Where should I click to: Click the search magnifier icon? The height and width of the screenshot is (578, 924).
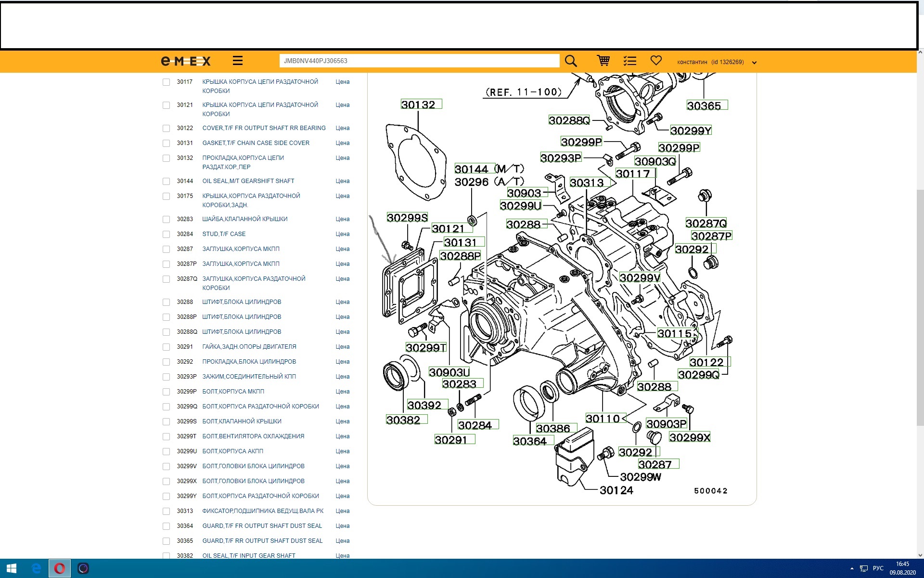click(571, 61)
